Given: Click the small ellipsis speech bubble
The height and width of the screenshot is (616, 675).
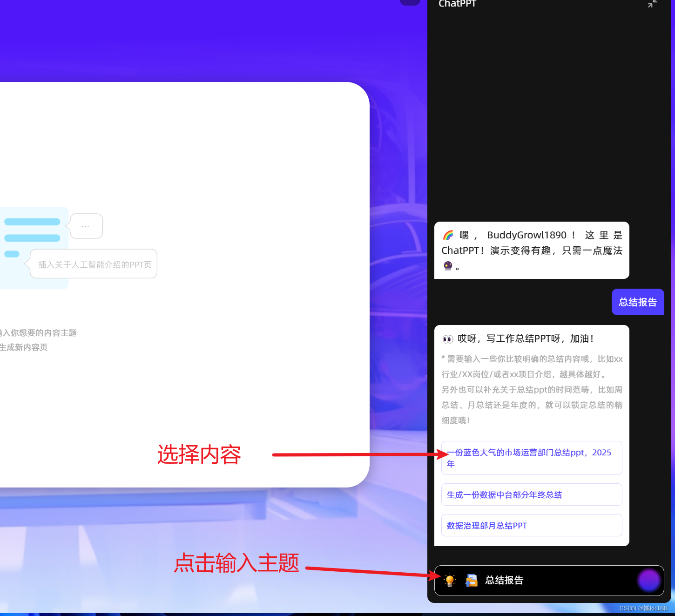Looking at the screenshot, I should (x=85, y=226).
